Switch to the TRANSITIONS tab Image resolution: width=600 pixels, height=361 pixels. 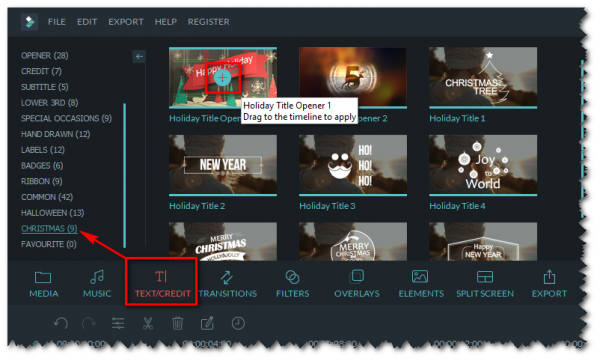(228, 284)
